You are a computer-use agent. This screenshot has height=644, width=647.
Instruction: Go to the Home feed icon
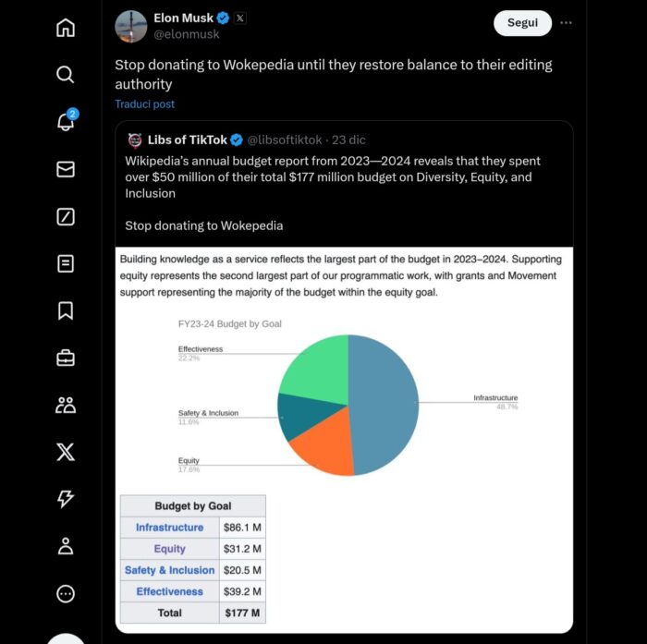click(x=66, y=28)
